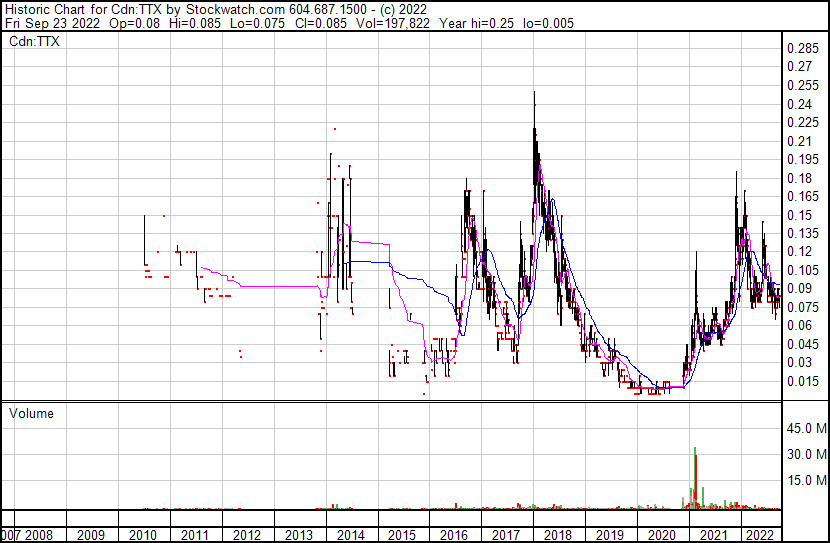
Task: Select the 2018 year marker on time axis
Action: pos(557,535)
